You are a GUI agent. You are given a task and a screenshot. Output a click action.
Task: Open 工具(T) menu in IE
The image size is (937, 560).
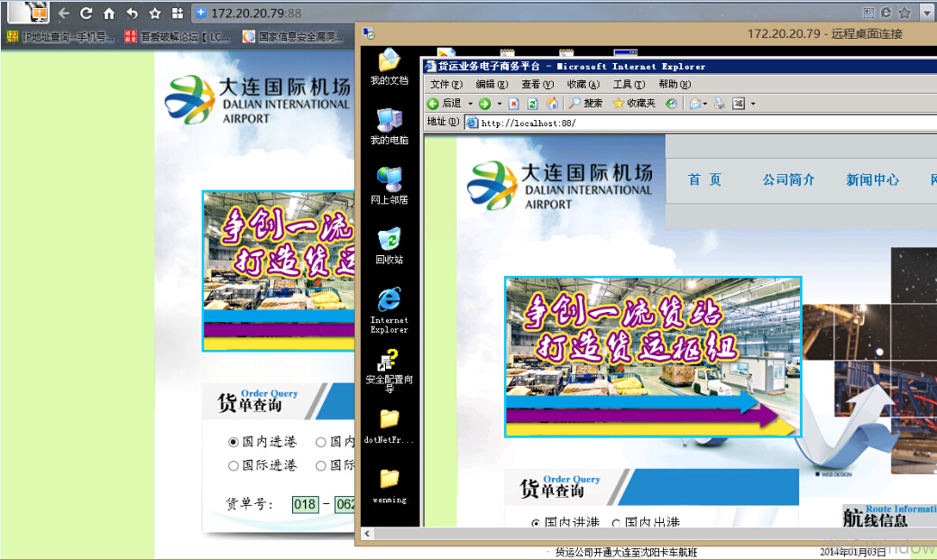[629, 84]
